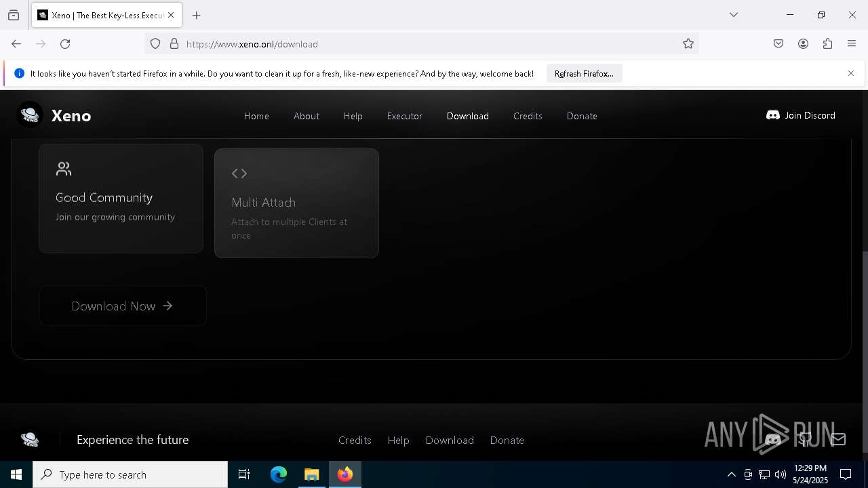Viewport: 868px width, 488px height.
Task: Open the Firefox recent browsing icon
Action: [14, 15]
